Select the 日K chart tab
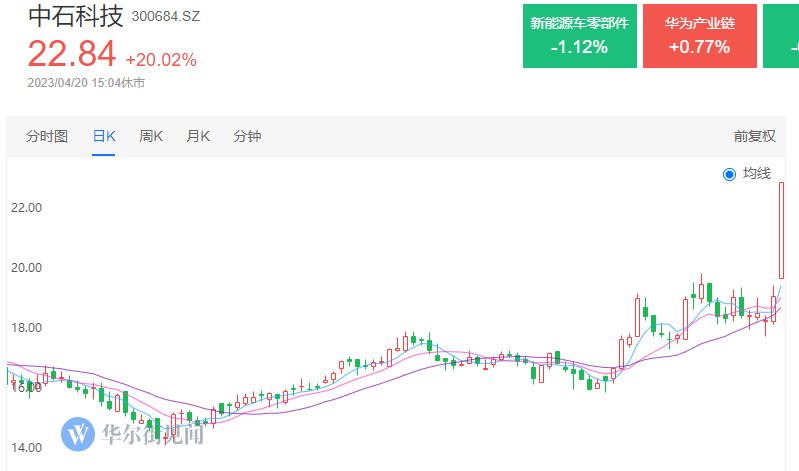The image size is (799, 471). 104,136
